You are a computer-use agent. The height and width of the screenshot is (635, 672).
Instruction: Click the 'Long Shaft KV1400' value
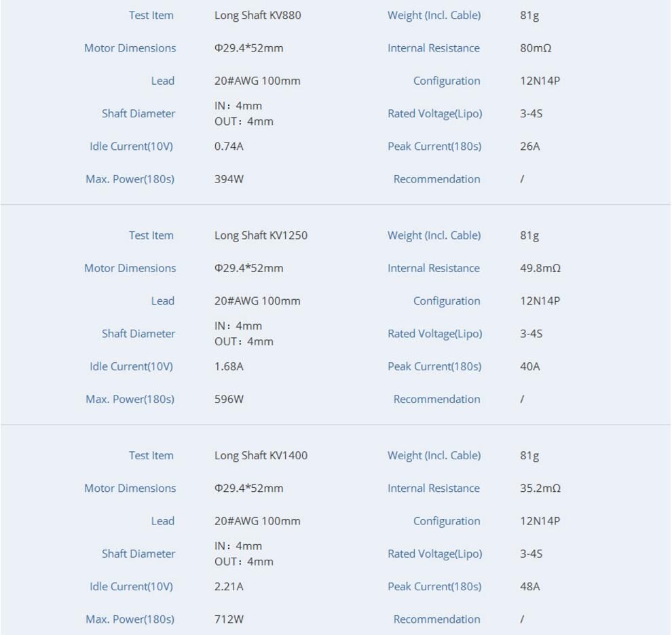[261, 456]
